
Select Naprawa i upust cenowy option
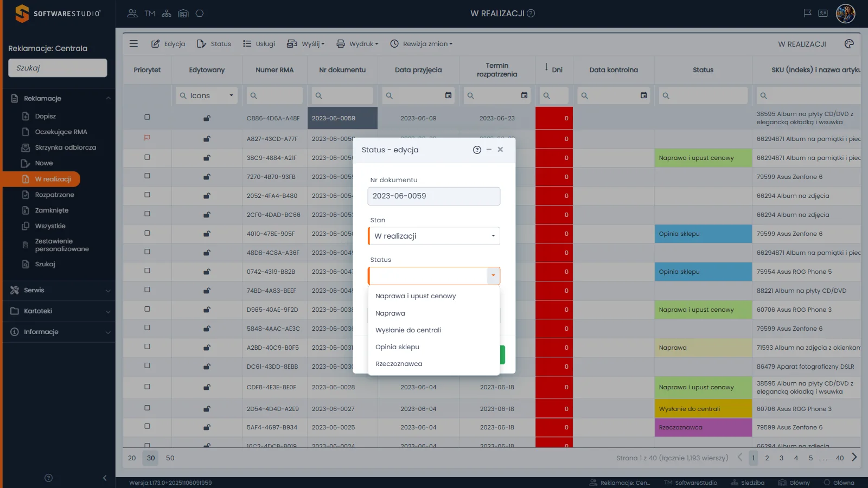tap(416, 296)
